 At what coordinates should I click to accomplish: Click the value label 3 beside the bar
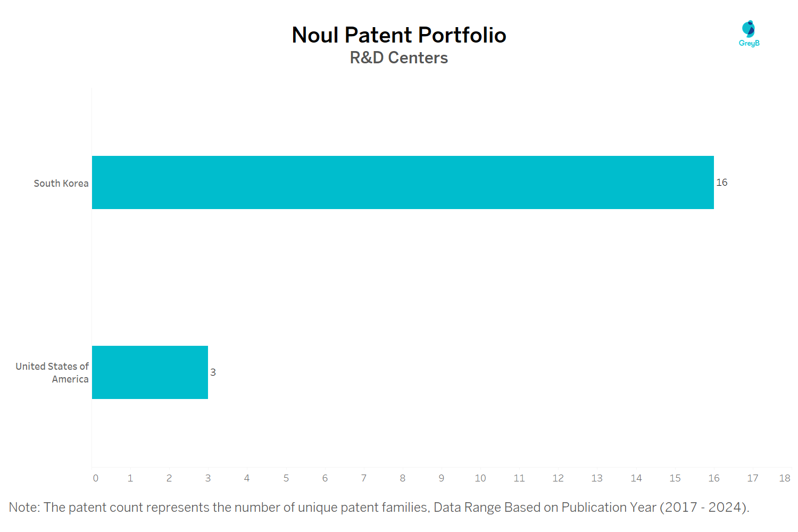click(213, 372)
